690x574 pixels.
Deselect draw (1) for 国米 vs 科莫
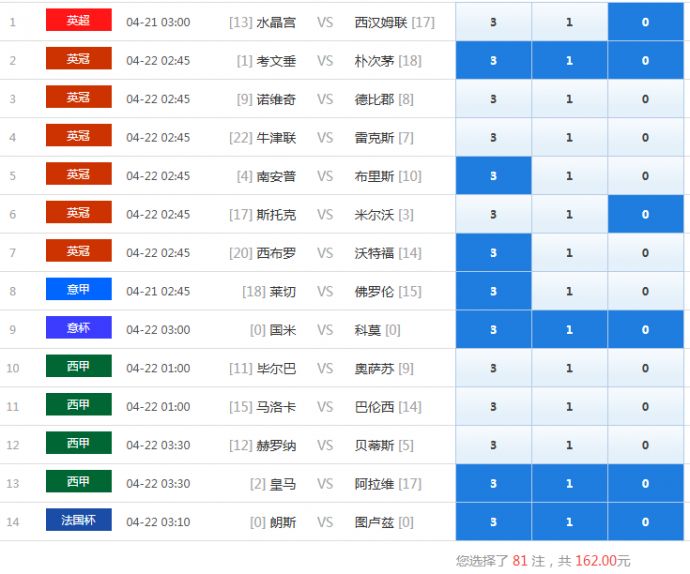(x=569, y=330)
